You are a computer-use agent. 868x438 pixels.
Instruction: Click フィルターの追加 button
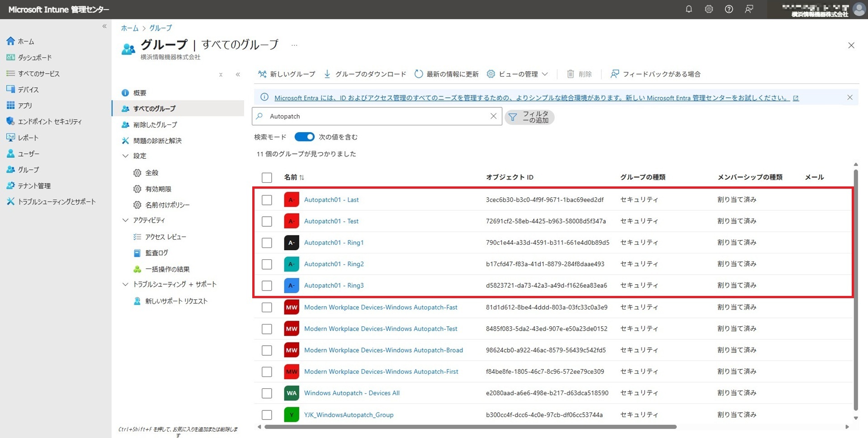click(x=529, y=117)
